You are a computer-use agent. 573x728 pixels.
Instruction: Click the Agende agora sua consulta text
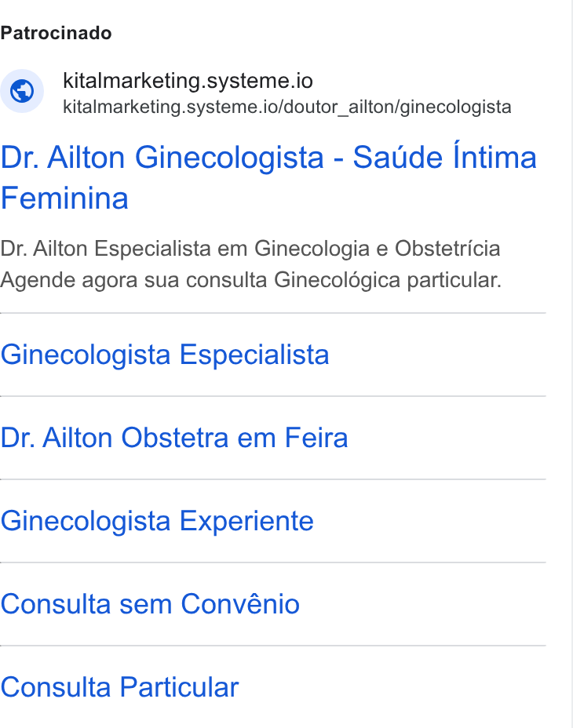pos(133,280)
